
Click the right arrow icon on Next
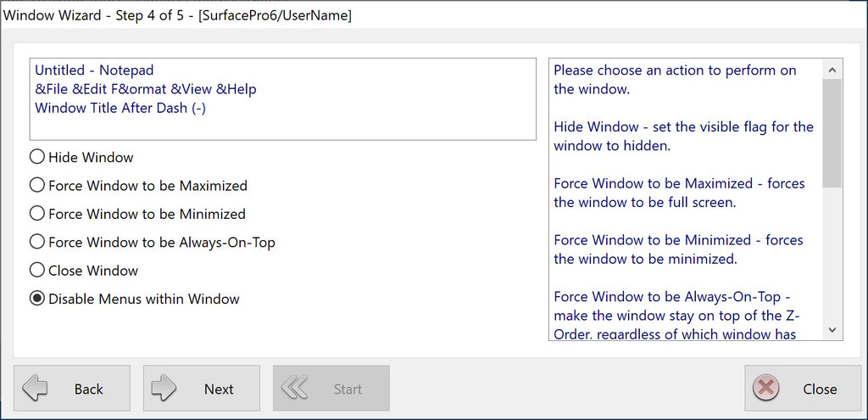coord(164,389)
